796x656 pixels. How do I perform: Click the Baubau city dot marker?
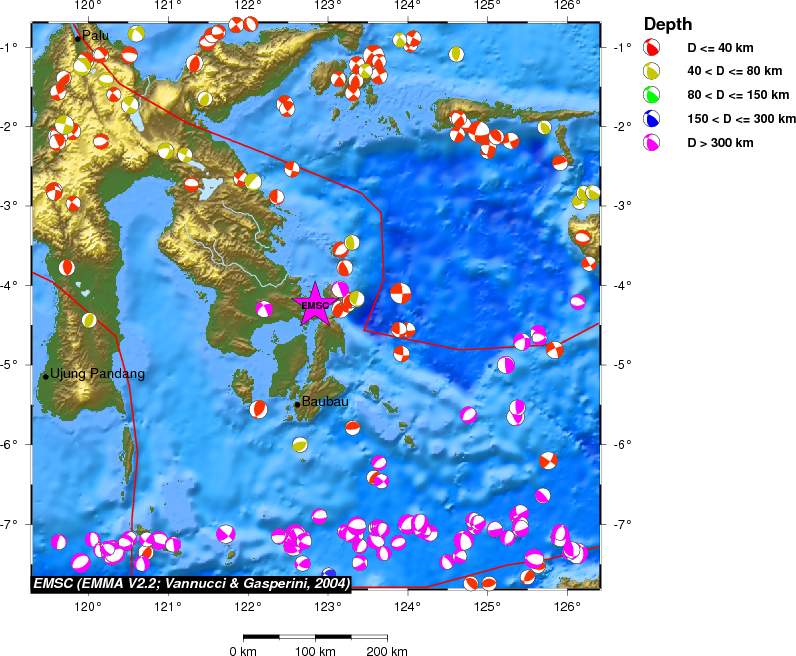(x=297, y=404)
